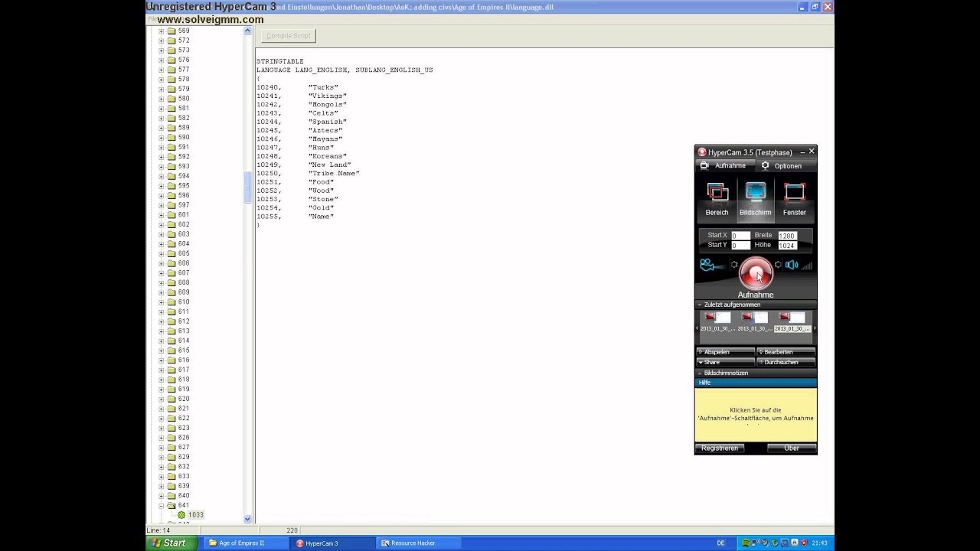Toggle the webcam capture icon in HyperCam
This screenshot has height=551, width=980.
[x=711, y=266]
